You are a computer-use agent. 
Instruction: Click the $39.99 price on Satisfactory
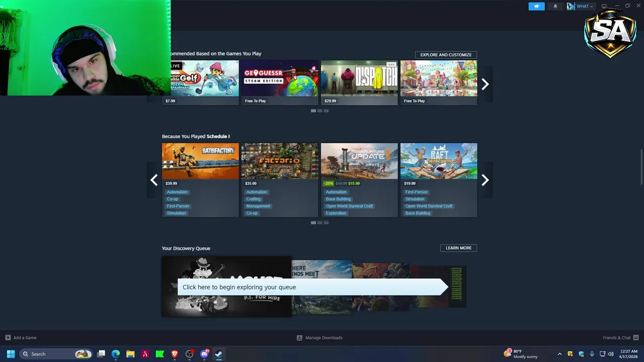pyautogui.click(x=171, y=184)
